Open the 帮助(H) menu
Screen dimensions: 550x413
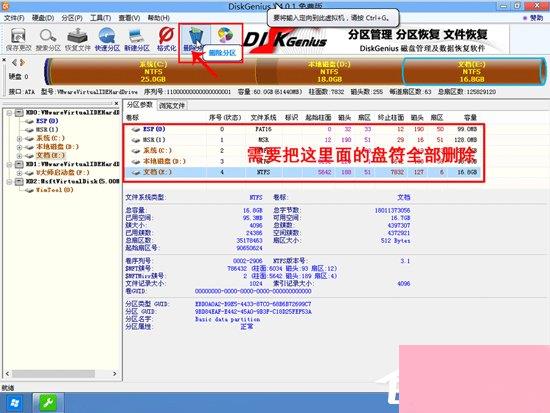[x=159, y=18]
